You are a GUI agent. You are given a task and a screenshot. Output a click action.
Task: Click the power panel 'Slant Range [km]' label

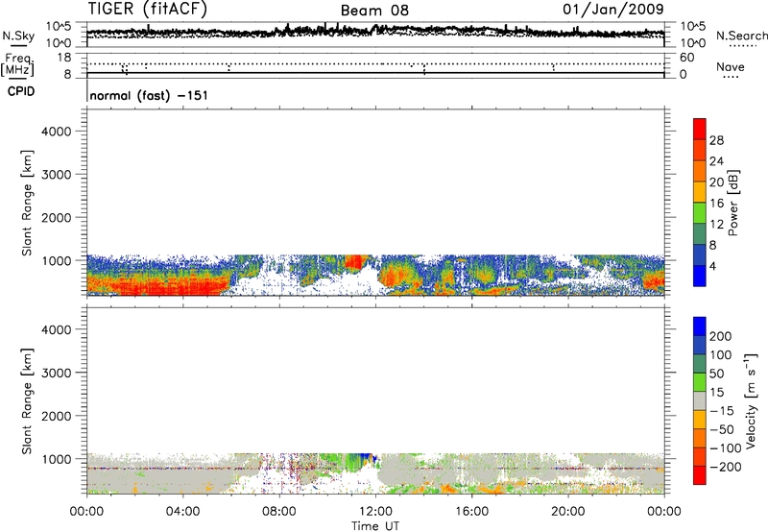(27, 203)
